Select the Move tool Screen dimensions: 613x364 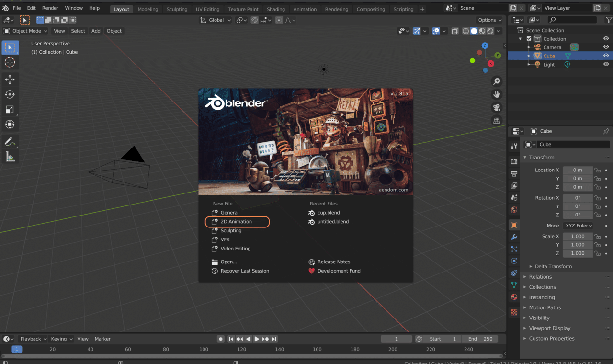tap(10, 80)
